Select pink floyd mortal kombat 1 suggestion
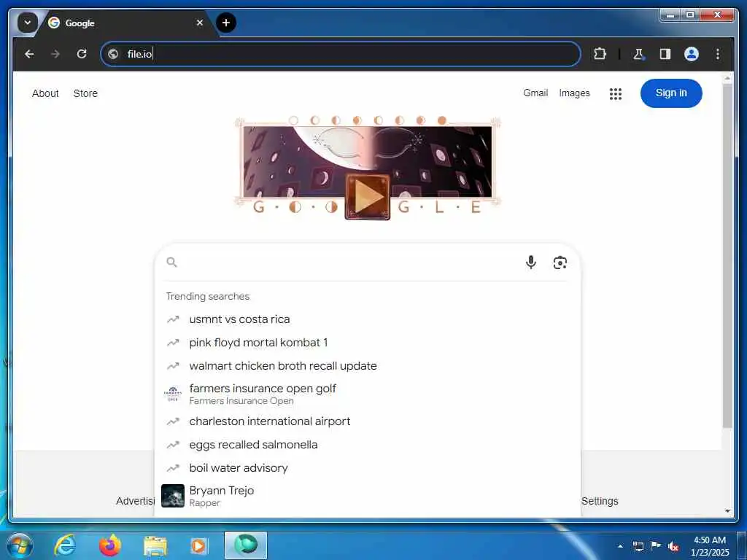Viewport: 747px width, 560px height. [x=368, y=343]
